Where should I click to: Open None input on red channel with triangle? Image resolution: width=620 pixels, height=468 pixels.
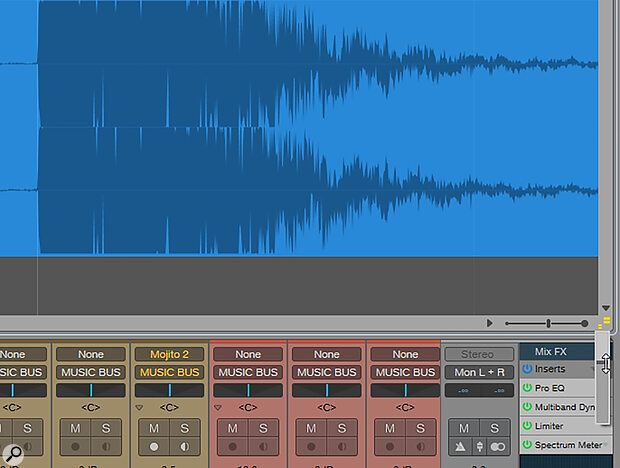pyautogui.click(x=248, y=354)
